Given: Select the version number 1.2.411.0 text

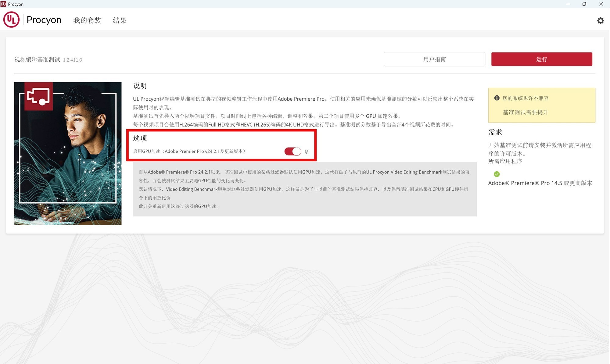Looking at the screenshot, I should (73, 60).
